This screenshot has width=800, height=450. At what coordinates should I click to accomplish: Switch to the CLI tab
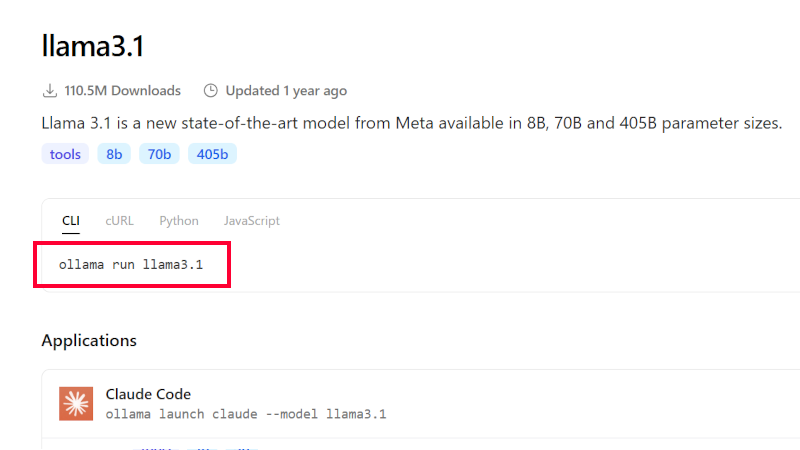tap(70, 221)
